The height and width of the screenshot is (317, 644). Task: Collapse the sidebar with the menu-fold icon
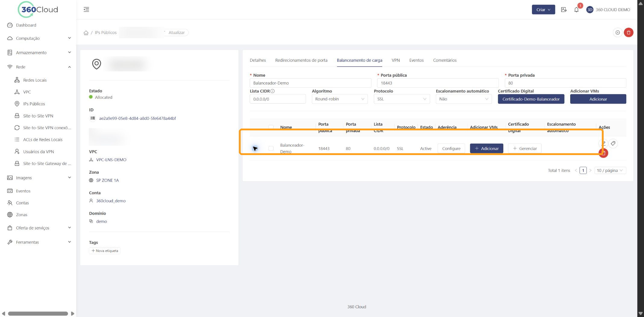click(86, 10)
